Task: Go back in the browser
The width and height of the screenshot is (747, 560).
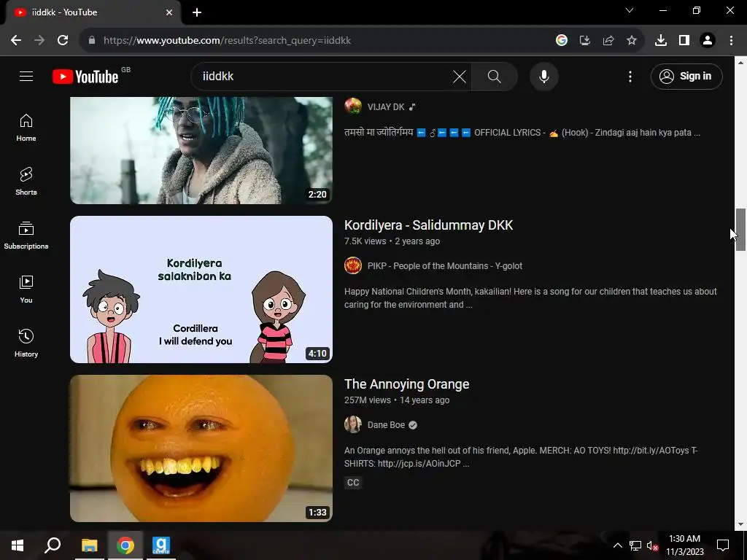Action: tap(16, 41)
